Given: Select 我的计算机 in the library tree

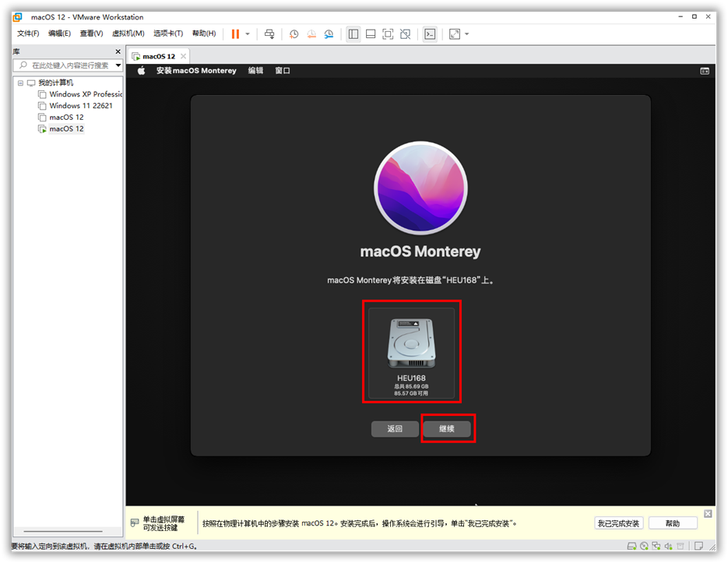Looking at the screenshot, I should pyautogui.click(x=55, y=83).
